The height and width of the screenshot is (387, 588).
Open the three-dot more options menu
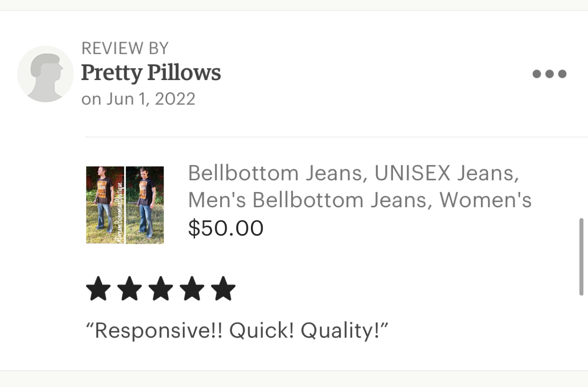pyautogui.click(x=549, y=74)
